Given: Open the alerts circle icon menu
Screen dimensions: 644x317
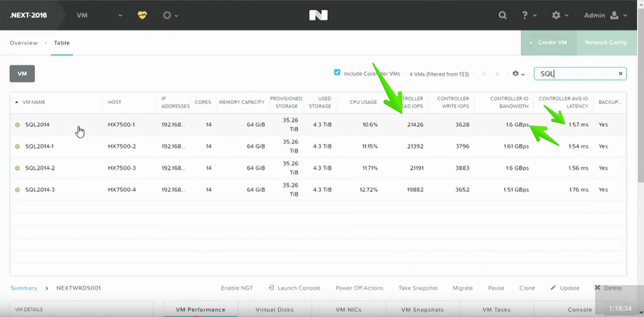Looking at the screenshot, I should coord(170,15).
